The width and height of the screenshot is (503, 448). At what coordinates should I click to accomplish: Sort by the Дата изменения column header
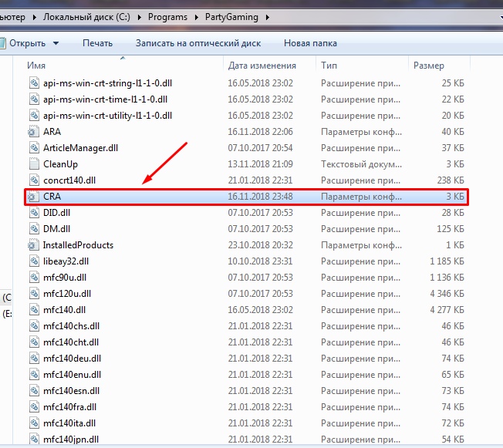pyautogui.click(x=262, y=66)
